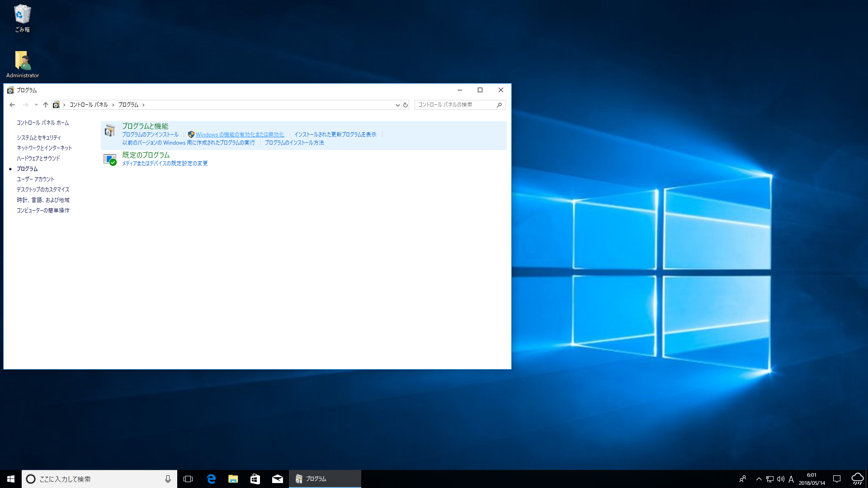The image size is (868, 488).
Task: Click the address bar Refresh button
Action: (x=406, y=105)
